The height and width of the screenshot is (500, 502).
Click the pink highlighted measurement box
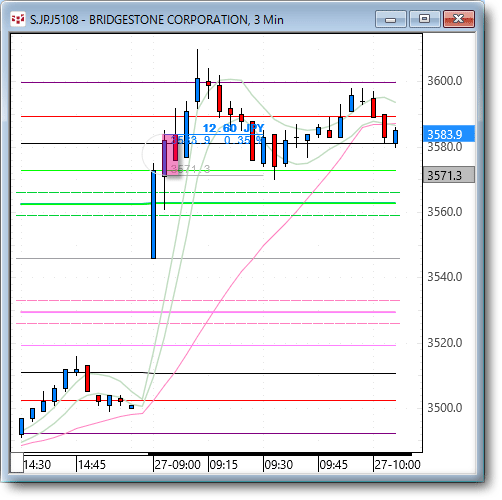click(170, 154)
